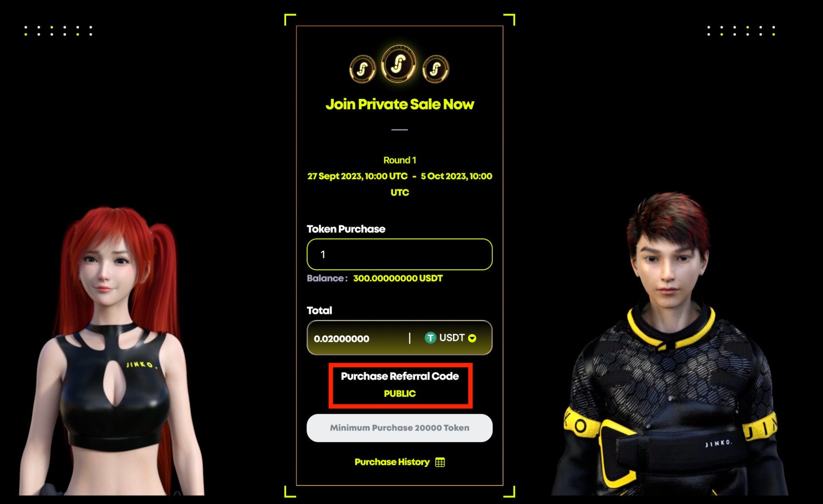This screenshot has height=504, width=823.
Task: Click the center coin icon at top
Action: coord(399,66)
